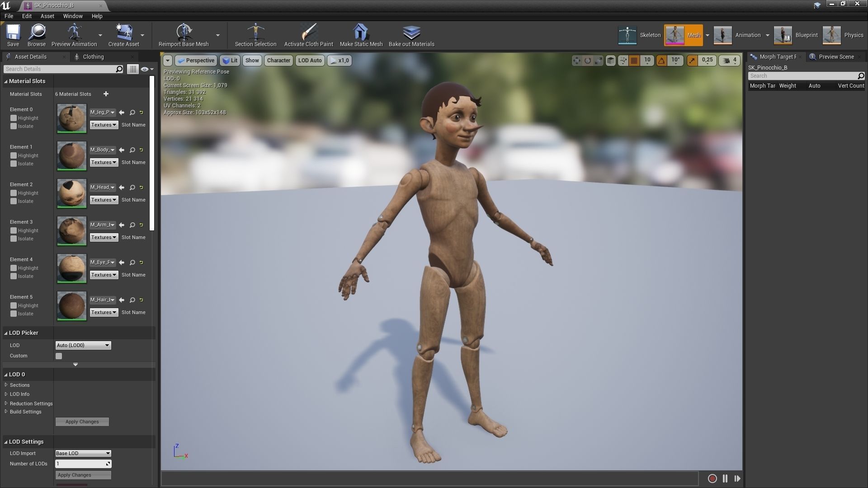The image size is (868, 488).
Task: Toggle coordinate system world/local icon
Action: coord(610,61)
